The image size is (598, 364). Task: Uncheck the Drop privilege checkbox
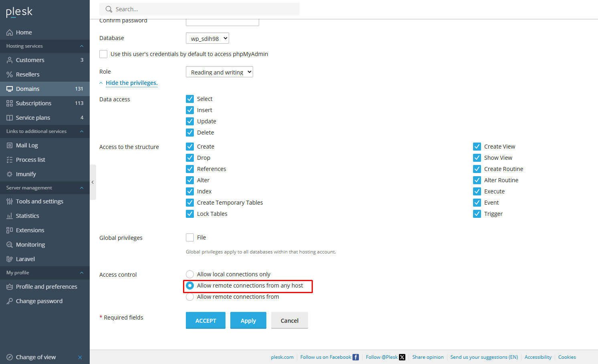point(190,158)
